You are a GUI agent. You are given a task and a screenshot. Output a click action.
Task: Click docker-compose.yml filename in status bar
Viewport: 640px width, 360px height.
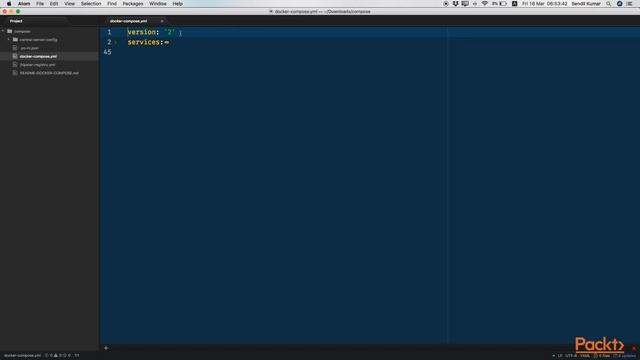(22, 356)
